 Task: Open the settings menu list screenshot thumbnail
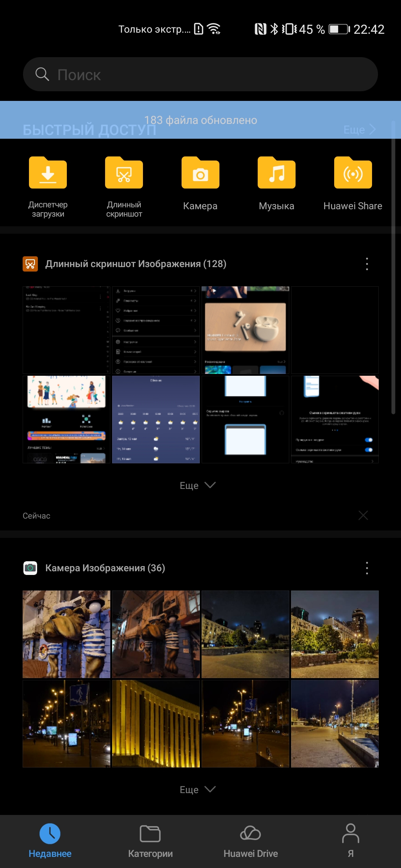pos(156,330)
